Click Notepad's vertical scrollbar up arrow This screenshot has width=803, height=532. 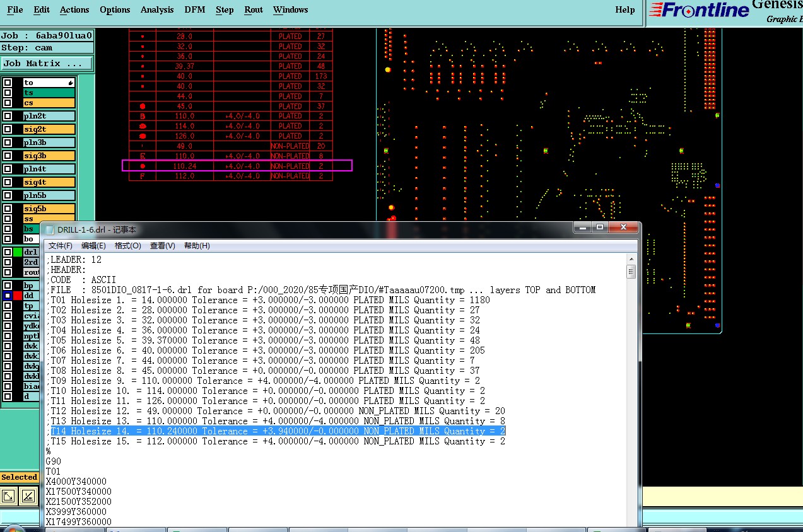[631, 259]
